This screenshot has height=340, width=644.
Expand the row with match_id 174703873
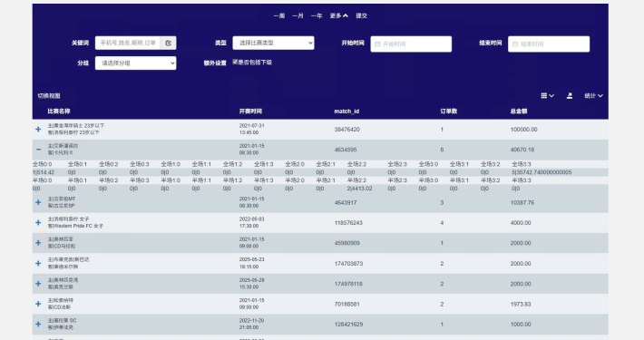pyautogui.click(x=38, y=263)
